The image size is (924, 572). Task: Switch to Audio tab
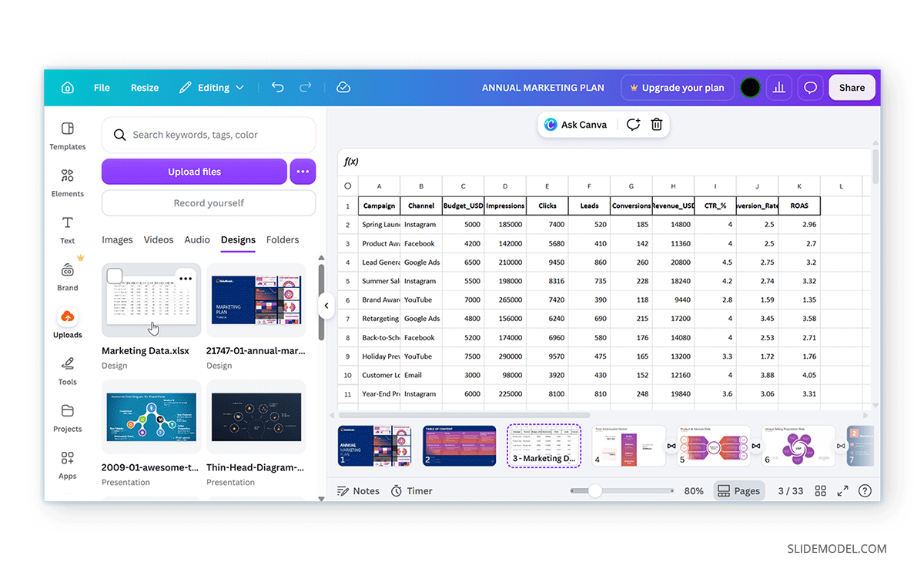(x=197, y=240)
